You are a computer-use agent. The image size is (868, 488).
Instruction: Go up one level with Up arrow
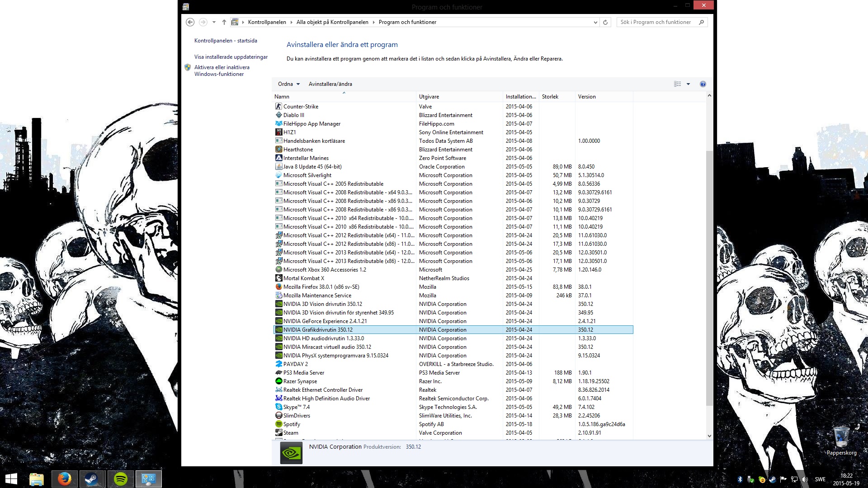224,22
